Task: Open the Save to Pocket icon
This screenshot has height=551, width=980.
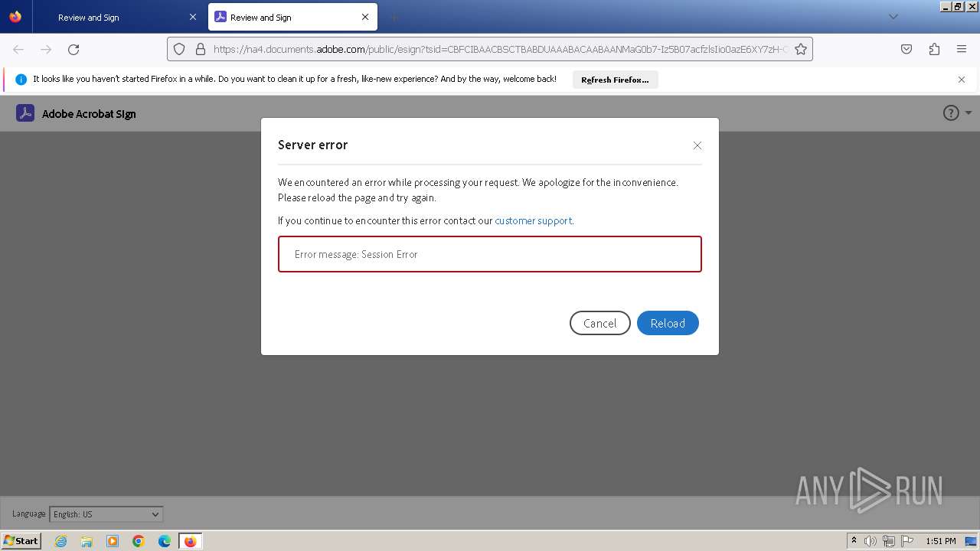Action: coord(906,49)
